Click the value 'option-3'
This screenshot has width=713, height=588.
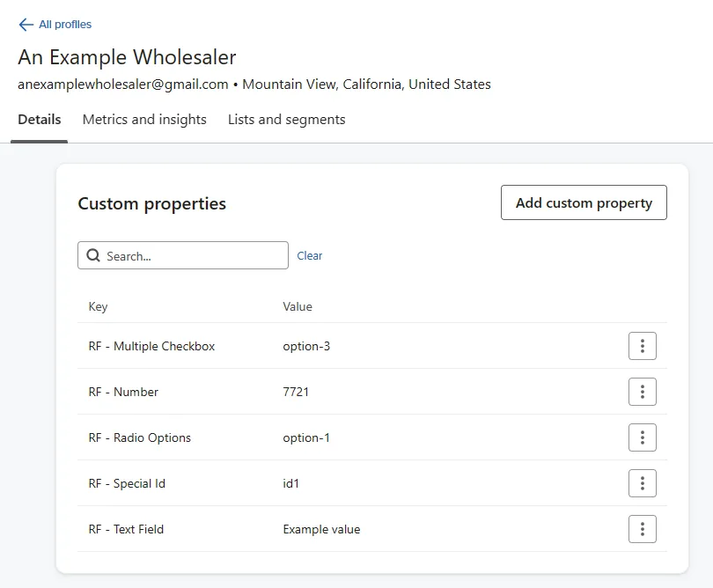306,346
